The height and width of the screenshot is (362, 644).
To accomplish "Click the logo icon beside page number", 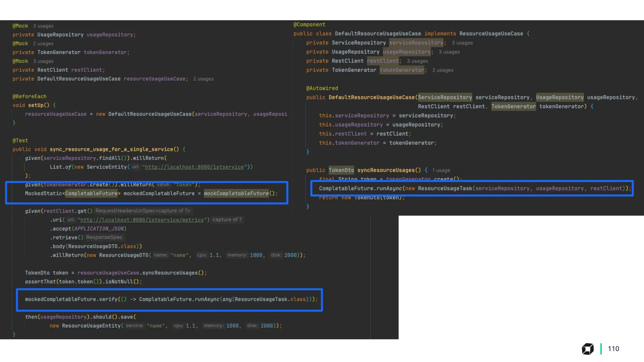I will [587, 349].
